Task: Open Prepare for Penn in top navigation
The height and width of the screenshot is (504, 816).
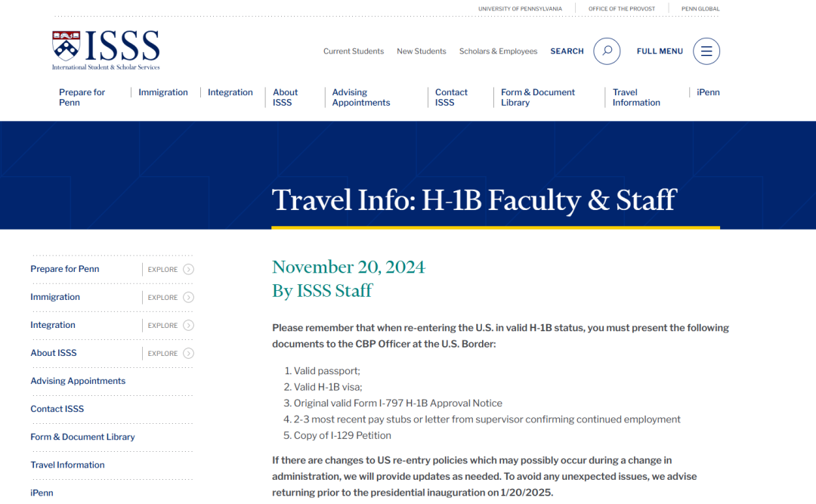Action: (x=82, y=97)
